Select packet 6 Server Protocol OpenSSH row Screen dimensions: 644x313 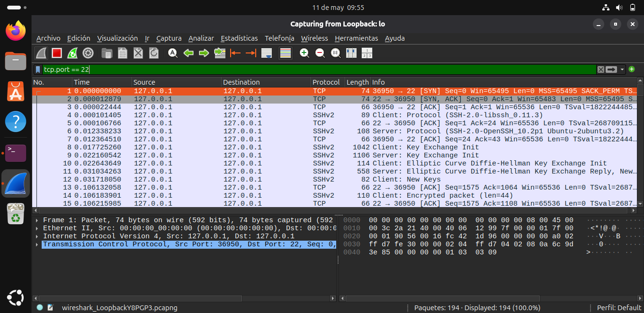334,131
